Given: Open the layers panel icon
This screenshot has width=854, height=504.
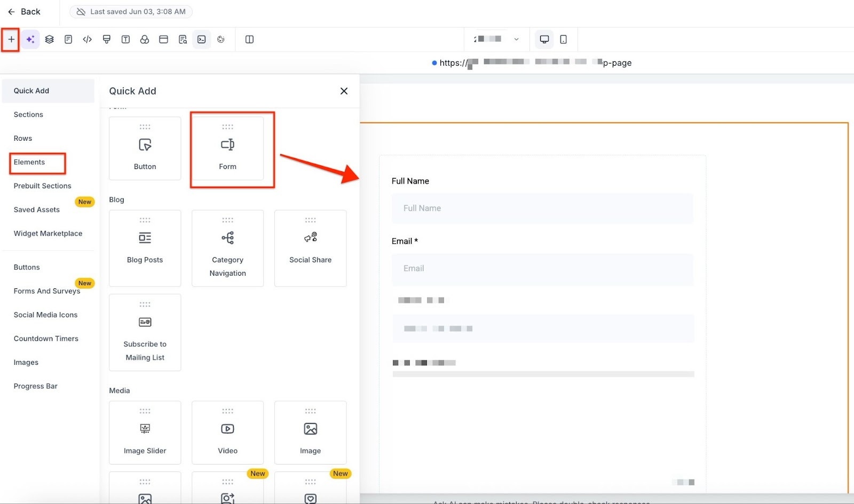Looking at the screenshot, I should pyautogui.click(x=50, y=39).
